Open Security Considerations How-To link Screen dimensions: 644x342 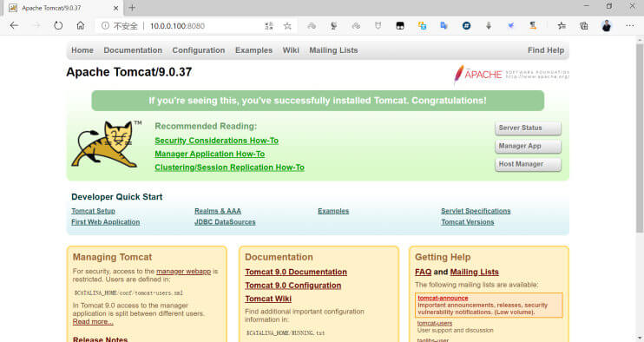tap(216, 141)
